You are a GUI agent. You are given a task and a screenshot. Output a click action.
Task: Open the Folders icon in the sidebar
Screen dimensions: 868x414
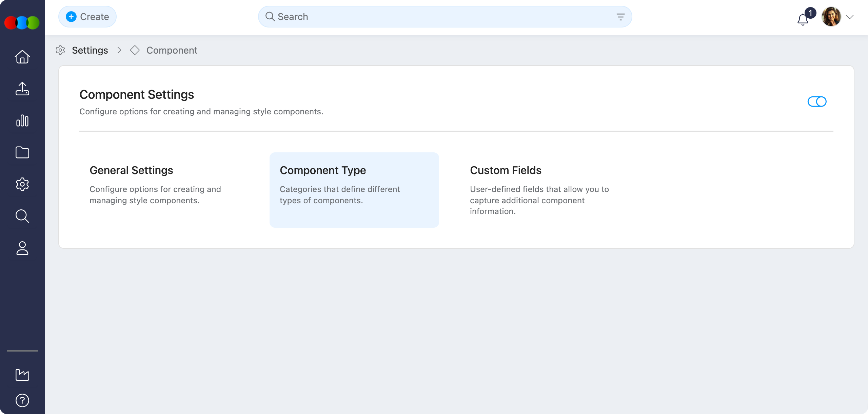click(x=22, y=152)
